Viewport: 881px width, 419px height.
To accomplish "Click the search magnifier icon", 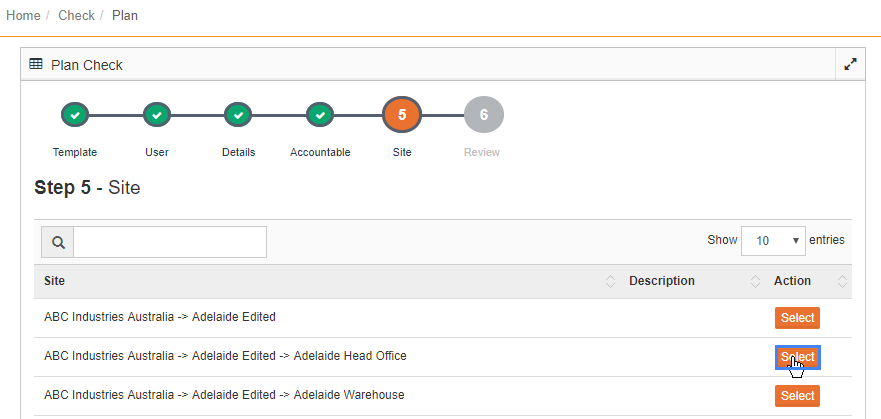I will tap(58, 242).
